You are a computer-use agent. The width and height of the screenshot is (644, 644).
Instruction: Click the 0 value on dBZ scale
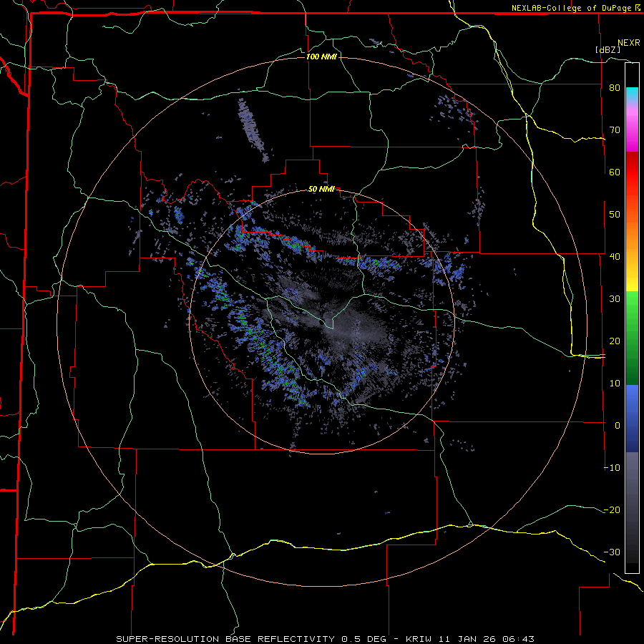click(618, 426)
